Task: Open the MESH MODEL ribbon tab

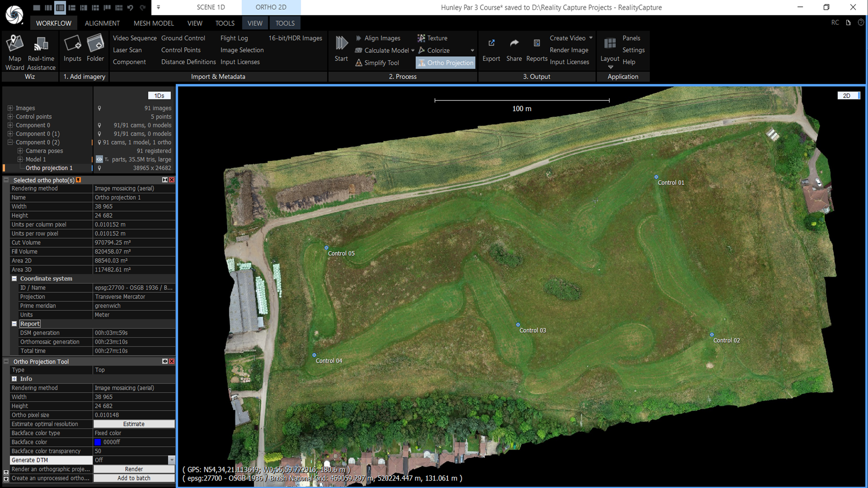Action: coord(153,23)
